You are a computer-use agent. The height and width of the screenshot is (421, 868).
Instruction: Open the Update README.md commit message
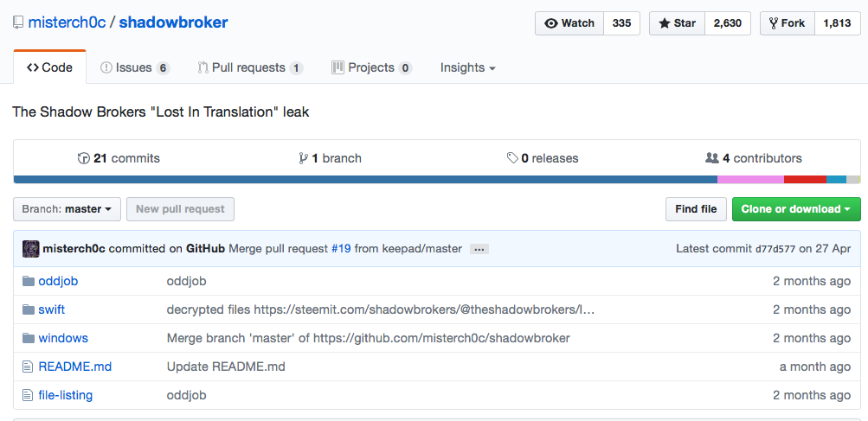[x=226, y=367]
